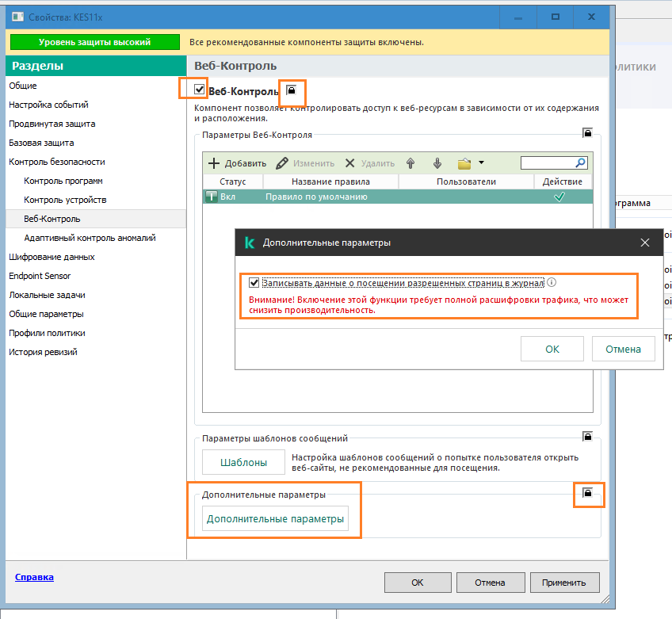This screenshot has width=672, height=619.
Task: Sort by the Статус column header
Action: (233, 181)
